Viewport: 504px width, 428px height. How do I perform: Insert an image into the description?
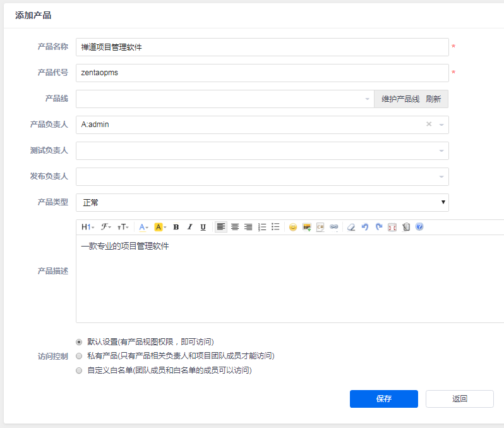point(307,227)
